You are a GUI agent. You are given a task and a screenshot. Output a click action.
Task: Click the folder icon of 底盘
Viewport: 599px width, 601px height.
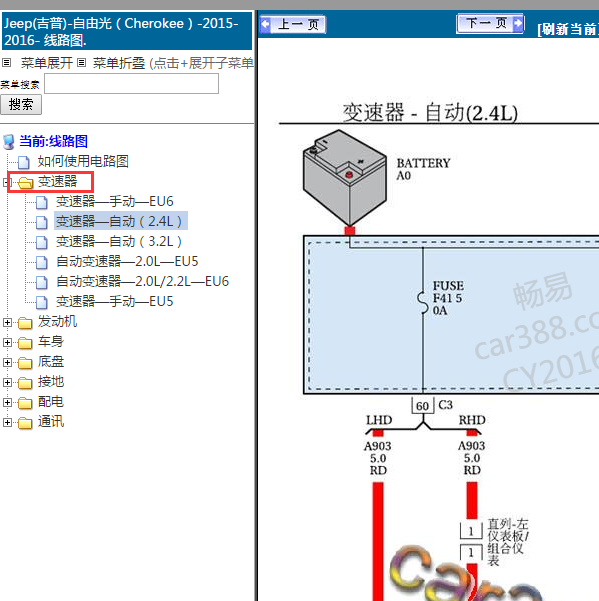25,363
